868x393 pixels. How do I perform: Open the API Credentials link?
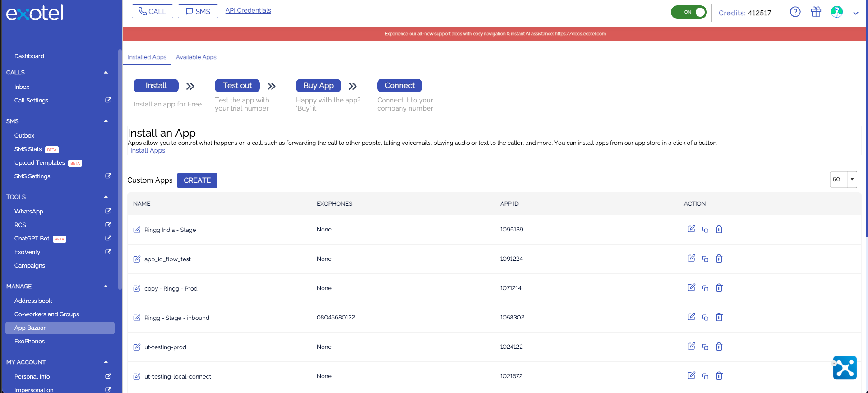[248, 10]
